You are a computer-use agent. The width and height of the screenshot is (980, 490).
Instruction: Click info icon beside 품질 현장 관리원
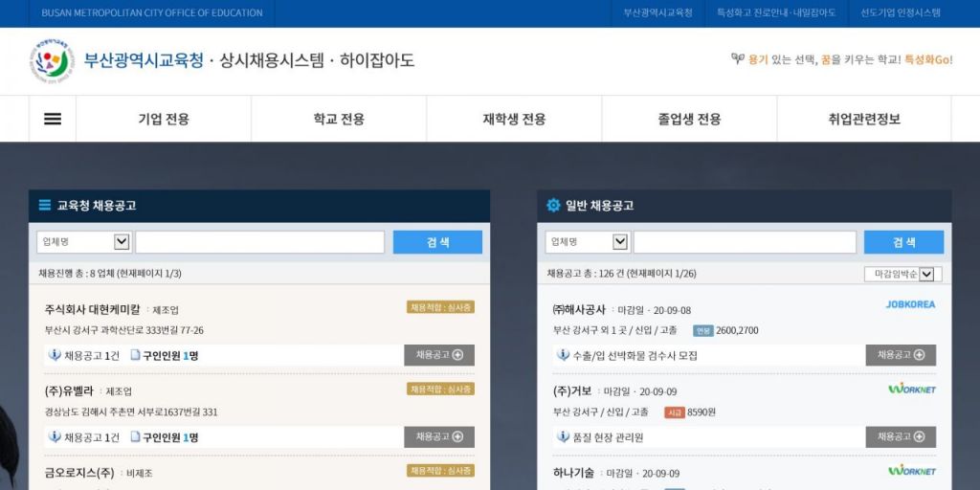[x=563, y=437]
